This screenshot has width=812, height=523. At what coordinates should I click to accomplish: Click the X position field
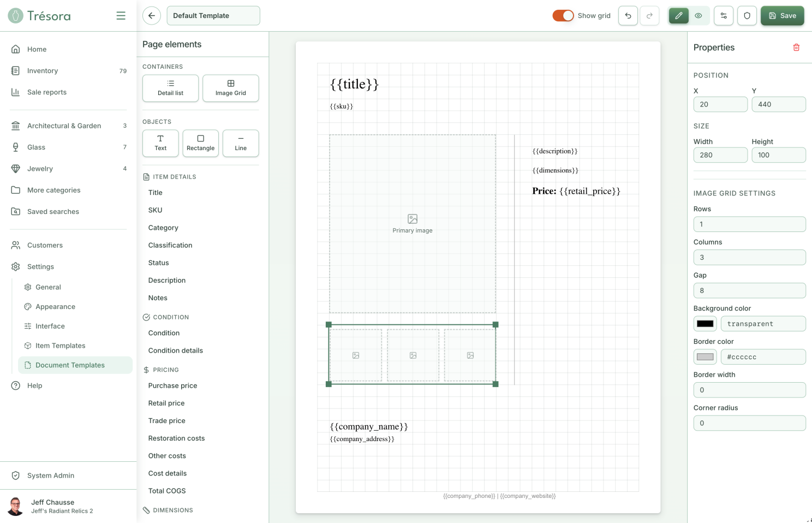(720, 104)
